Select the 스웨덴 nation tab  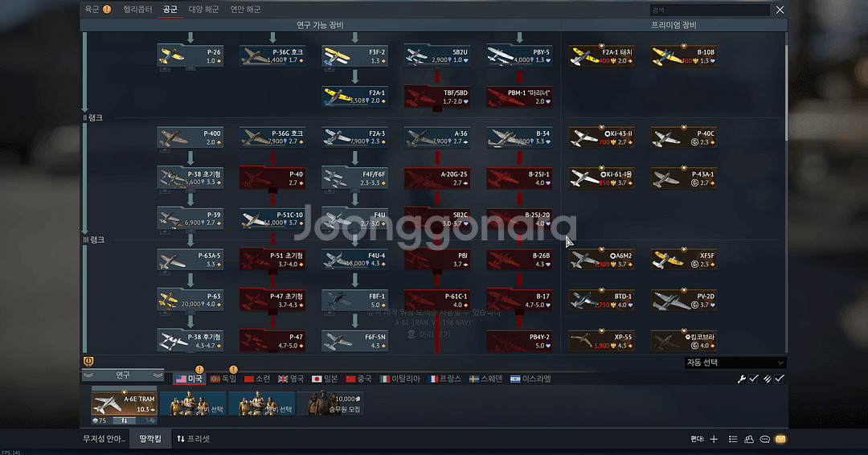(x=486, y=379)
